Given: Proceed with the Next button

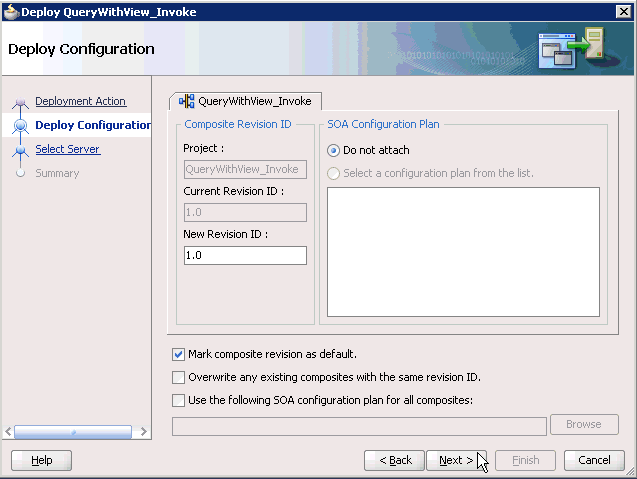Looking at the screenshot, I should pos(456,460).
